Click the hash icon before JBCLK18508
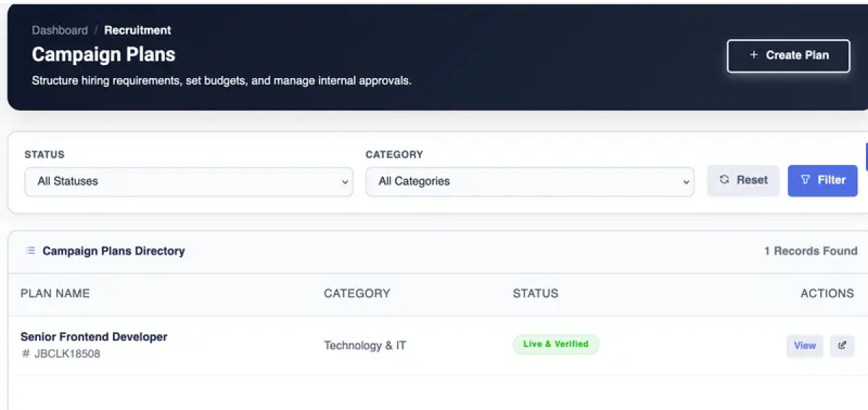 click(26, 354)
